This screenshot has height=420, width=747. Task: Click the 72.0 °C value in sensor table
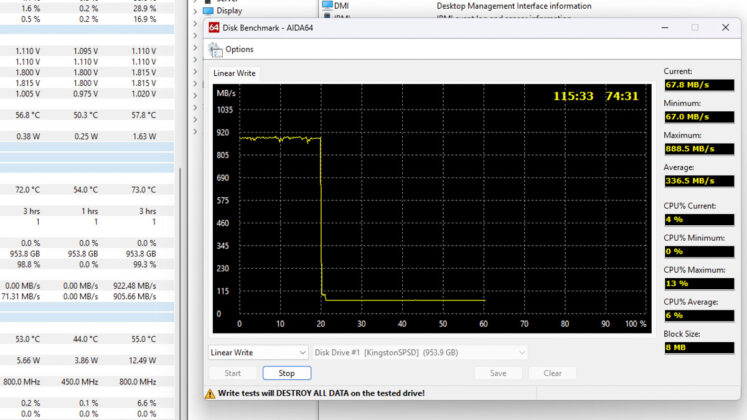[x=28, y=190]
